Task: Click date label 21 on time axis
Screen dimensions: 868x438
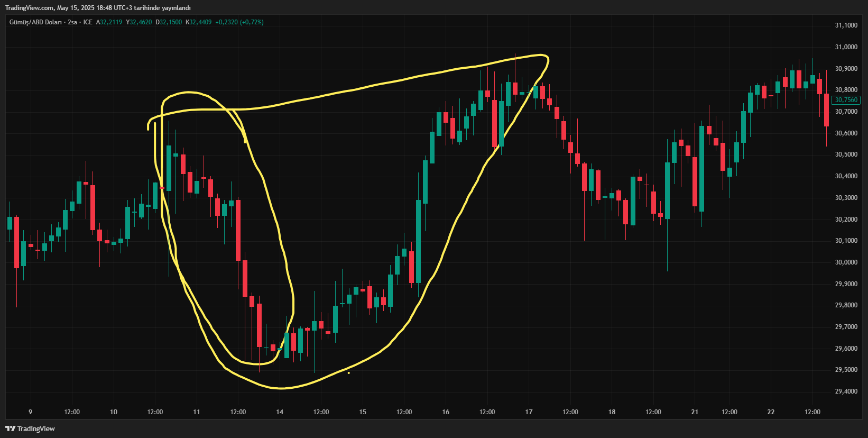Action: point(695,412)
